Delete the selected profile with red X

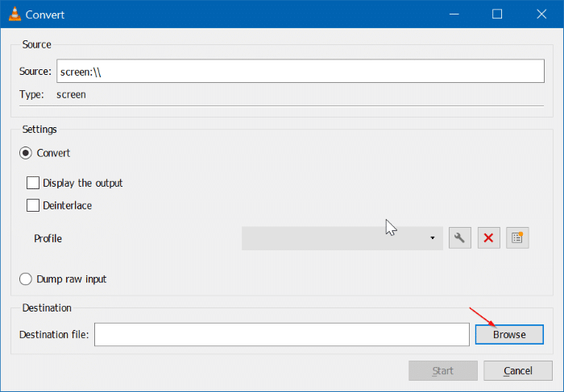coord(488,238)
